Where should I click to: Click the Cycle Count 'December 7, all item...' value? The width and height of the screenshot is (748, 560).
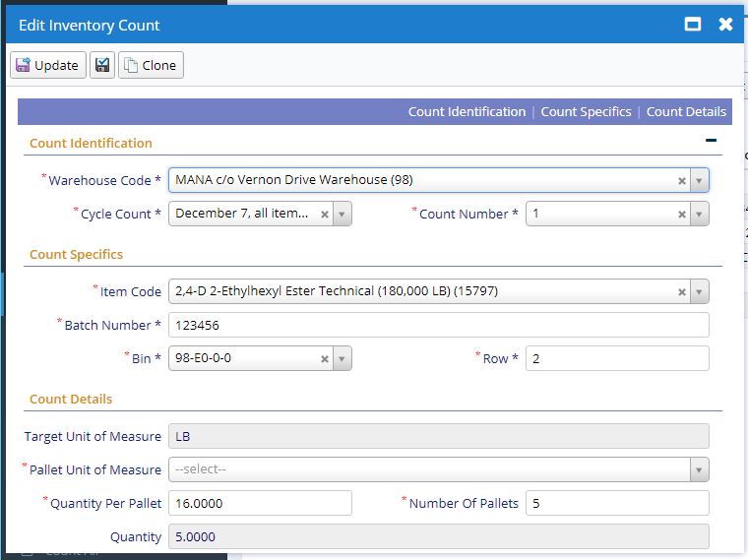point(241,214)
